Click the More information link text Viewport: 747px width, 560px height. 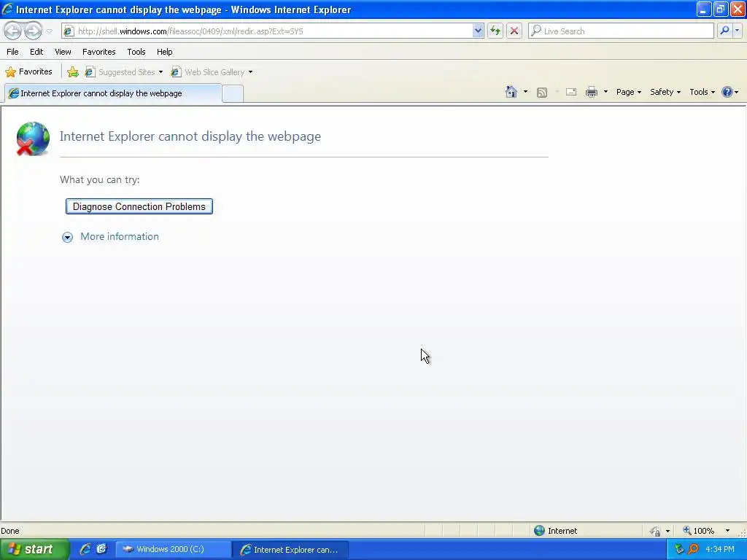click(x=120, y=237)
